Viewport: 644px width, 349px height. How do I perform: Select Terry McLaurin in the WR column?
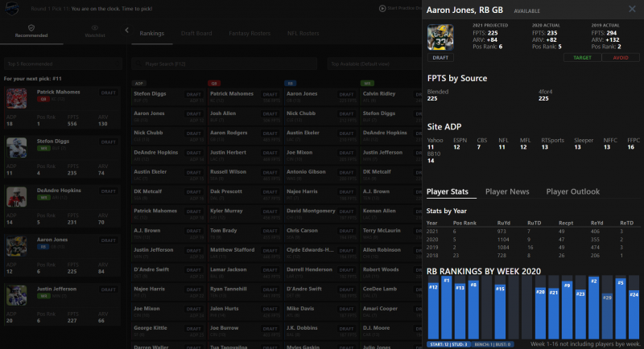(382, 230)
